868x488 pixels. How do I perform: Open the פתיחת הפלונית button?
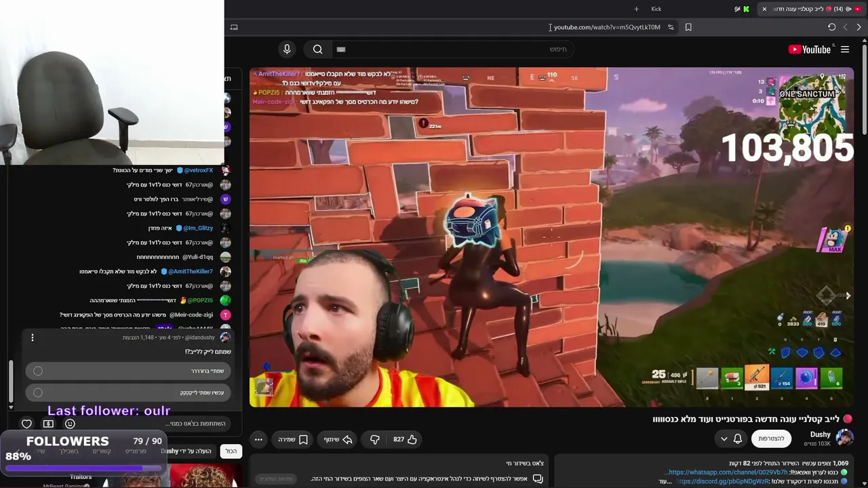click(276, 479)
